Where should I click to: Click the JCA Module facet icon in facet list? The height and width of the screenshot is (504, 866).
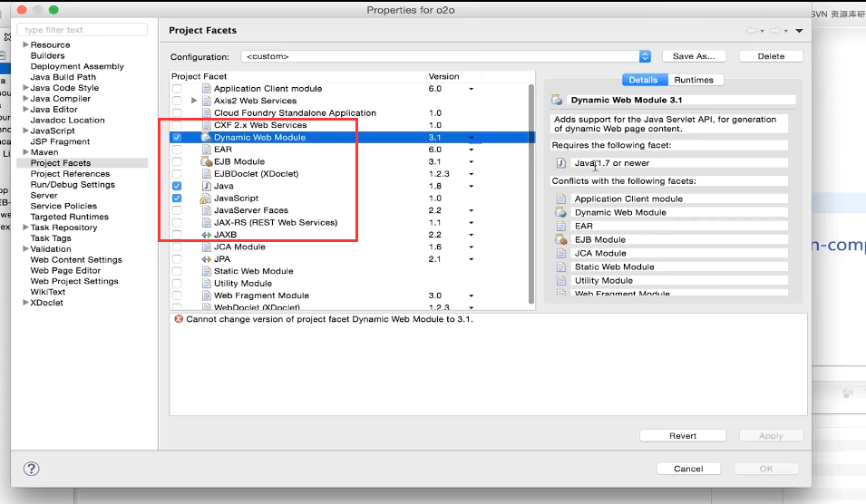(207, 247)
